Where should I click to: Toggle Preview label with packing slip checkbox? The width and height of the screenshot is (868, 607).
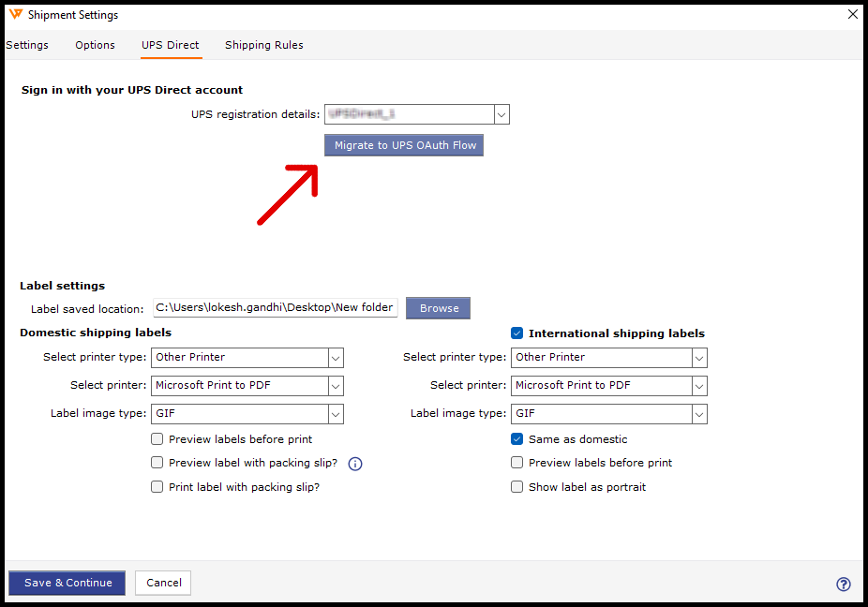click(x=157, y=464)
